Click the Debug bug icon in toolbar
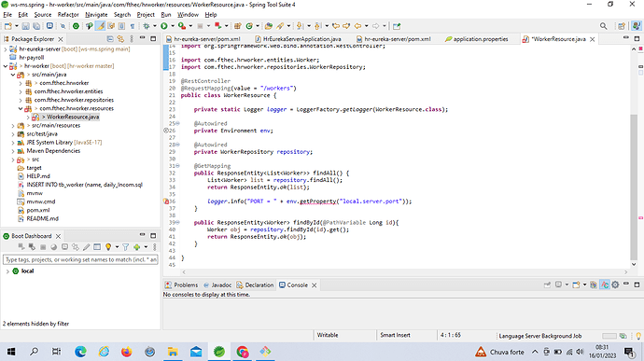The width and height of the screenshot is (644, 361). [147, 26]
